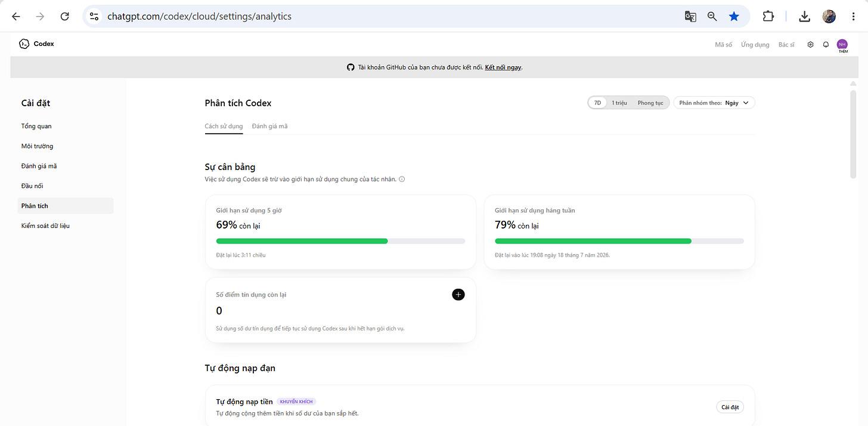Click the Phân tích Codex heading
868x426 pixels.
click(x=238, y=103)
